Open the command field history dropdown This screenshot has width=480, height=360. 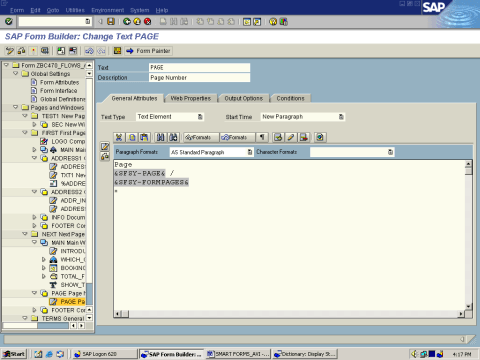click(x=88, y=22)
